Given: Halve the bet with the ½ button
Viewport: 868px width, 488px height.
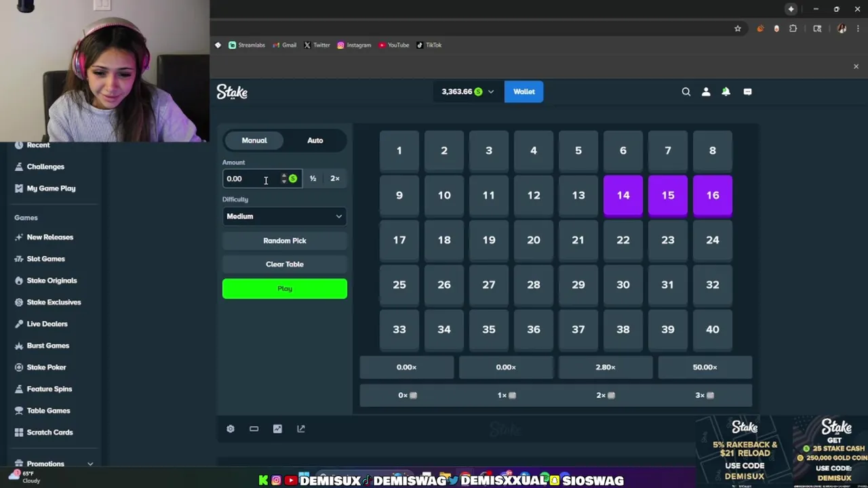Looking at the screenshot, I should [313, 179].
